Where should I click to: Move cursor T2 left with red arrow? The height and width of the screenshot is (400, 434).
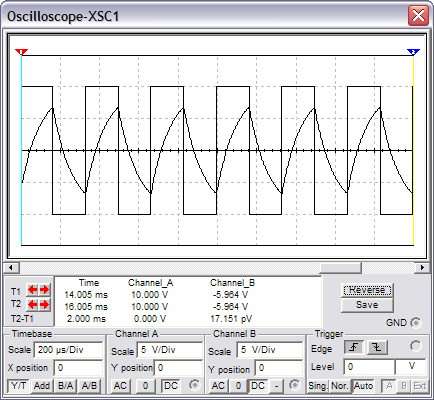pyautogui.click(x=33, y=305)
